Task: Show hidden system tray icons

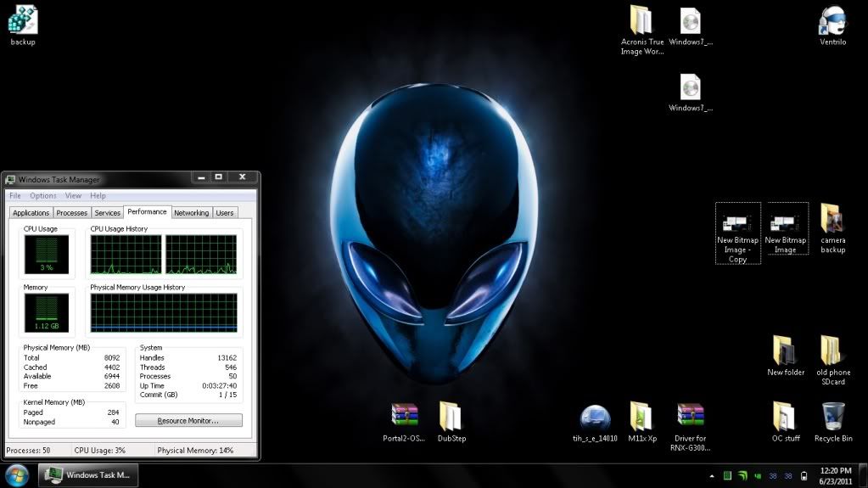Action: coord(711,475)
